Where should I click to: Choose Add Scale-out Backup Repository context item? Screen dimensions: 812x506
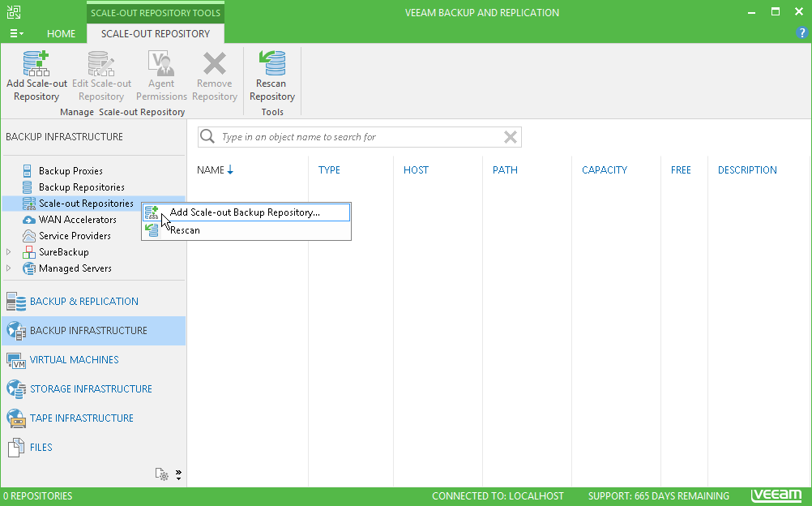pyautogui.click(x=246, y=212)
